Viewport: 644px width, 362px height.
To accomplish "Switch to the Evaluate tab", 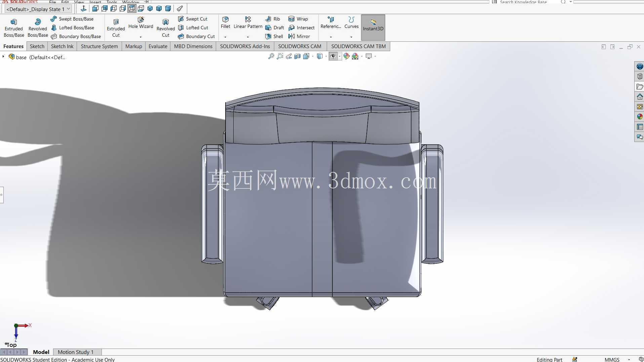I will tap(158, 46).
